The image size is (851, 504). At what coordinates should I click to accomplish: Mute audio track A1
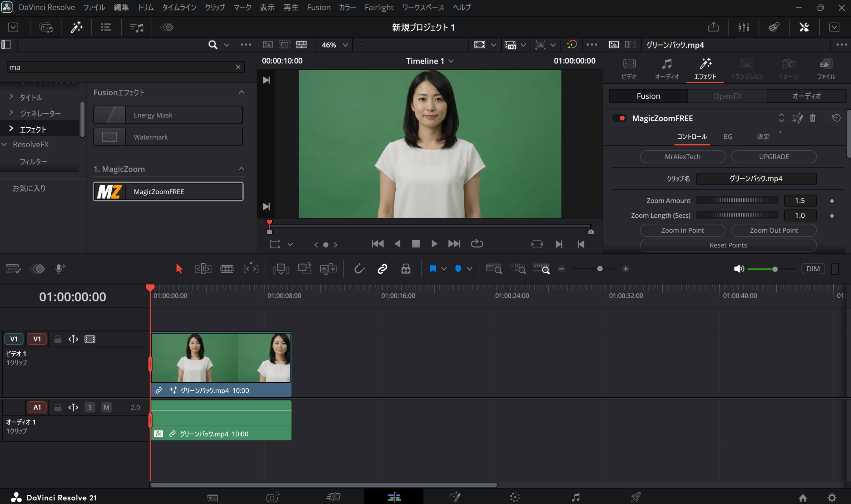point(107,407)
